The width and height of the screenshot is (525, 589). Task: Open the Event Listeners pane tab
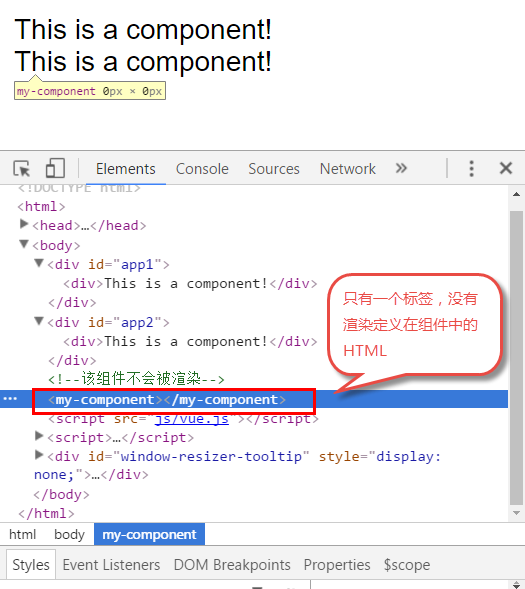point(111,565)
